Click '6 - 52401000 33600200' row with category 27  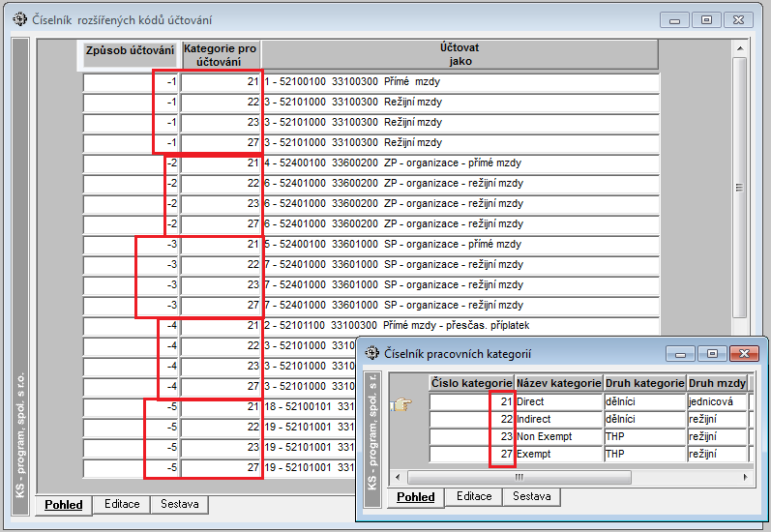460,224
